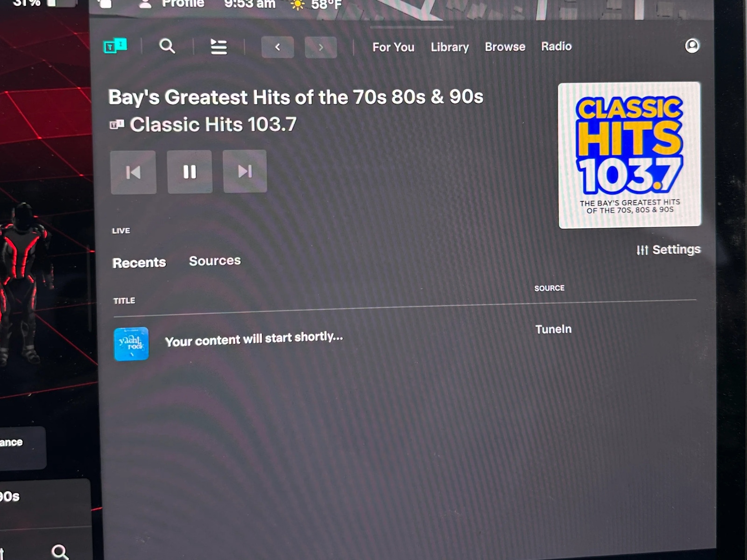Image resolution: width=747 pixels, height=560 pixels.
Task: Skip to the next track
Action: tap(245, 171)
